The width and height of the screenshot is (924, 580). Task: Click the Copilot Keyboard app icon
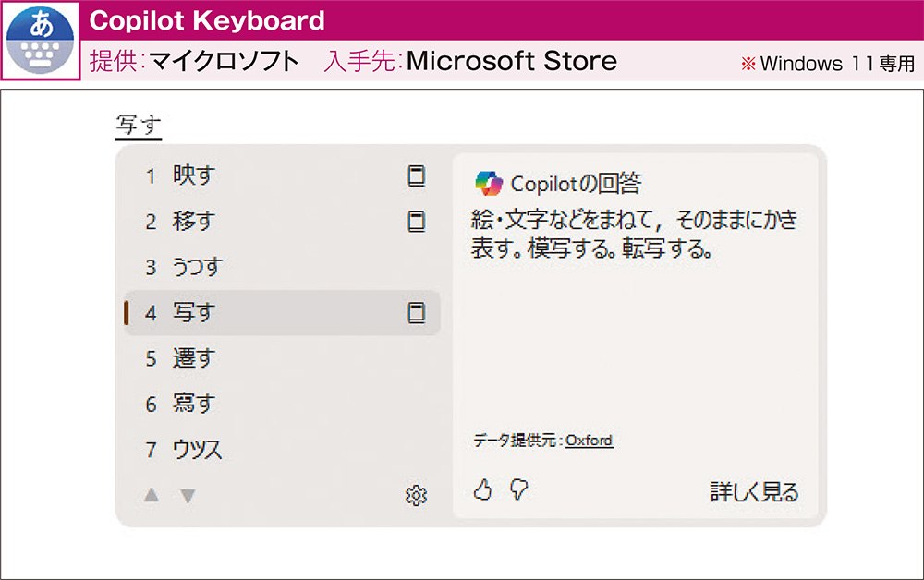point(40,41)
